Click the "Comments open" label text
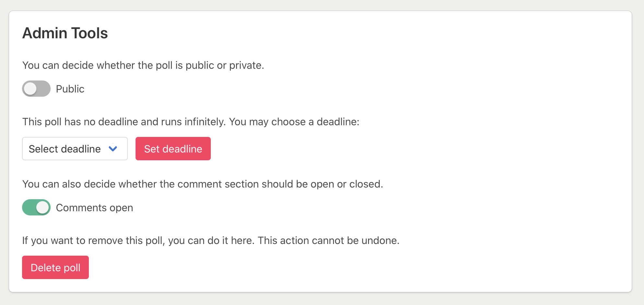 coord(94,208)
